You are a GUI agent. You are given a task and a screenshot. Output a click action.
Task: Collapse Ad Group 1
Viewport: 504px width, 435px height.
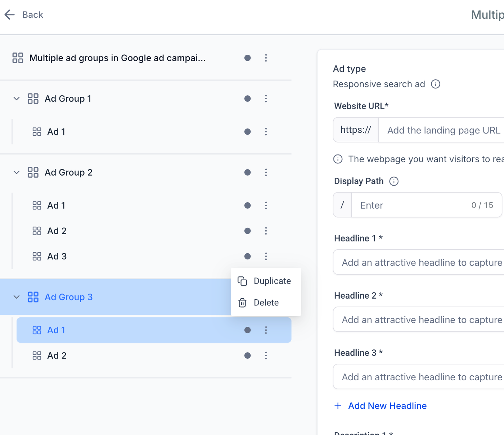17,99
